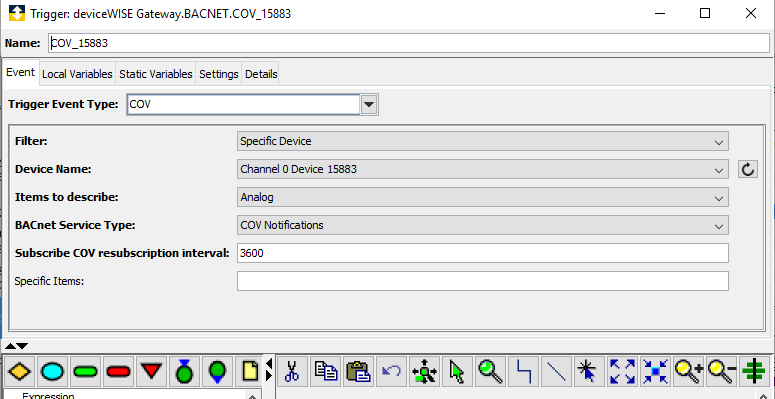This screenshot has height=399, width=775.
Task: Select the yellow diamond decision shape
Action: pyautogui.click(x=19, y=371)
